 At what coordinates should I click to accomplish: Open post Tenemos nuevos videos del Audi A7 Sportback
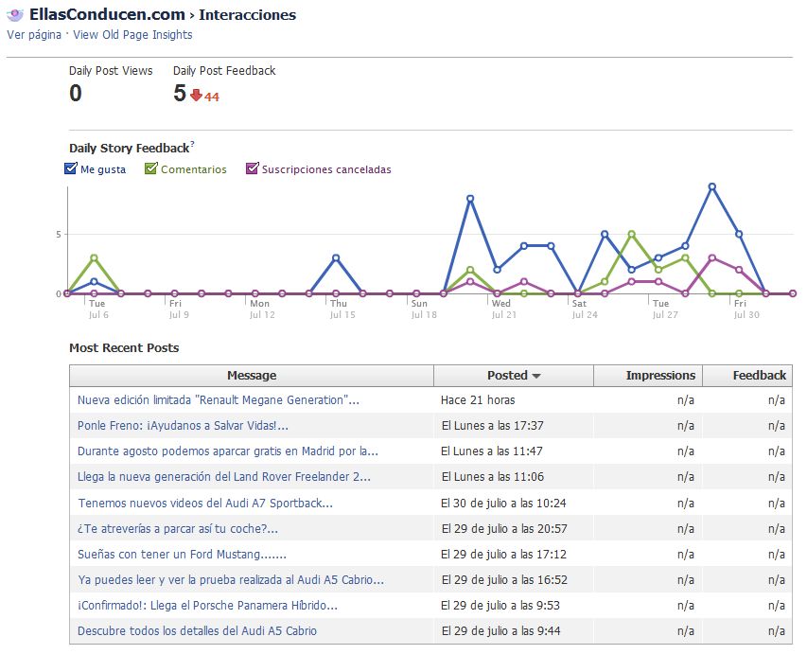coord(205,504)
